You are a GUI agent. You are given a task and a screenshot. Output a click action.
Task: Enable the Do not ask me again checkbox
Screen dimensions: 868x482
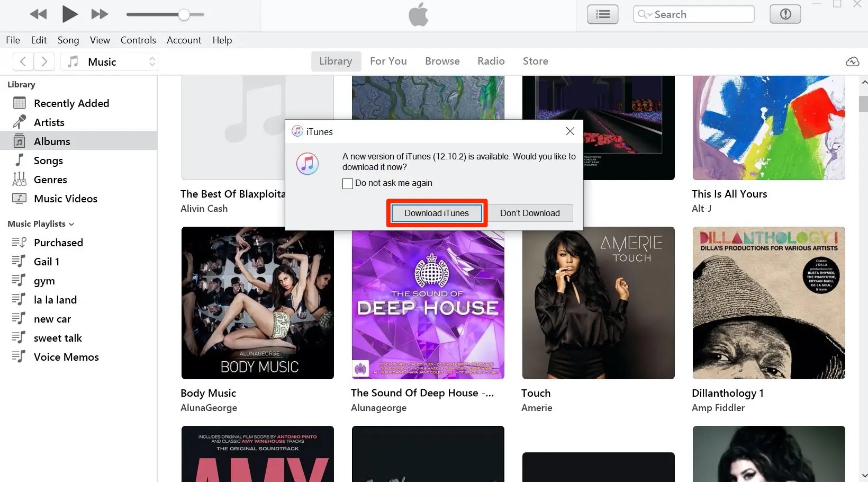[348, 184]
